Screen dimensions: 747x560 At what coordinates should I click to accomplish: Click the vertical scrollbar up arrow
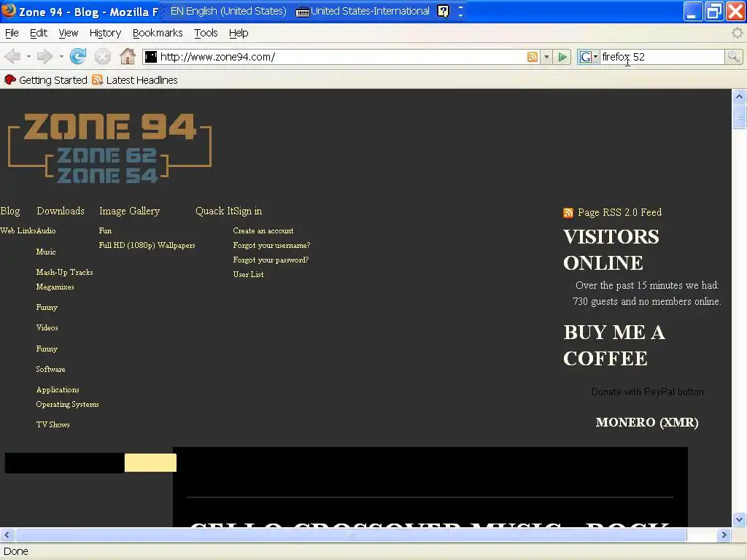pos(739,97)
